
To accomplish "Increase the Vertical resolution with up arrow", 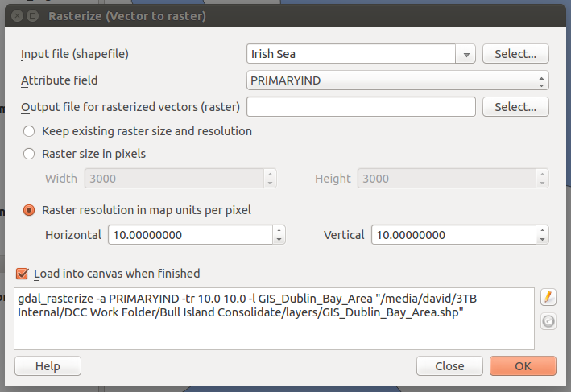I will click(x=542, y=230).
